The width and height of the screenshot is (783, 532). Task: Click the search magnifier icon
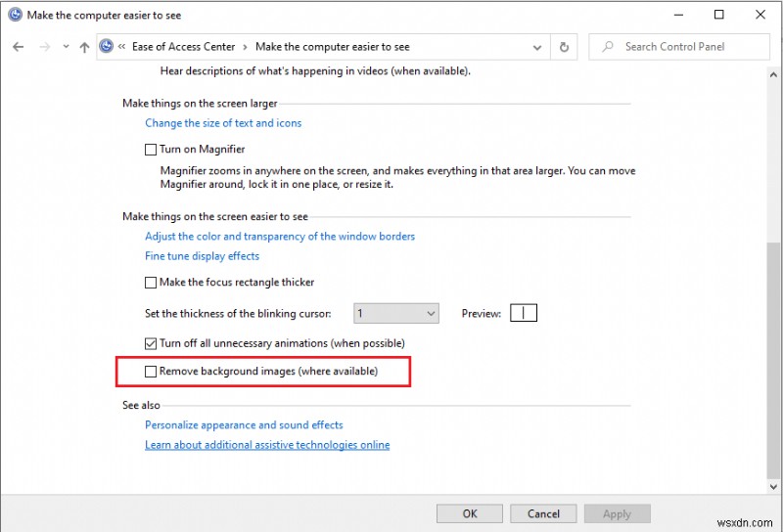[608, 47]
